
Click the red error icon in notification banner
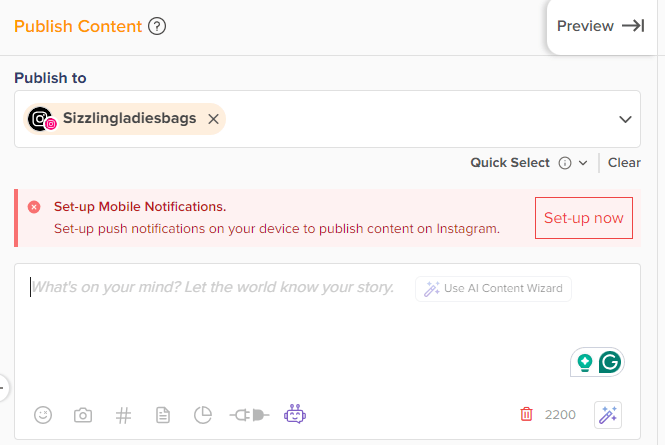34,207
